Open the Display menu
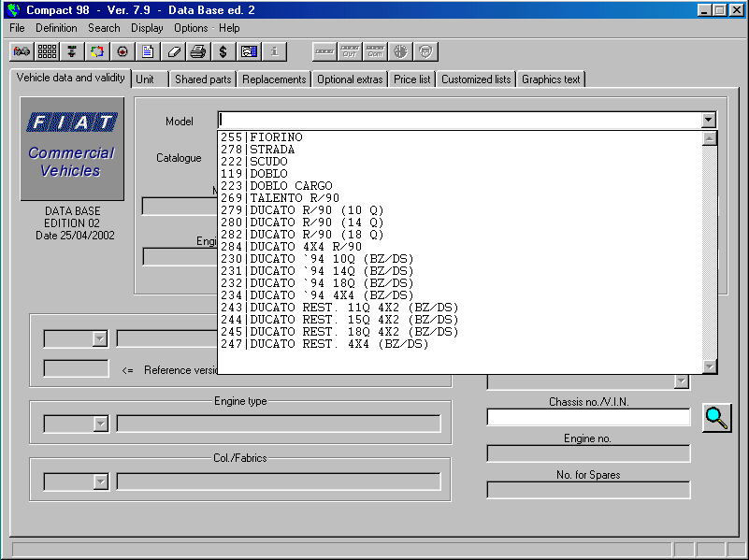This screenshot has width=749, height=560. 147,28
